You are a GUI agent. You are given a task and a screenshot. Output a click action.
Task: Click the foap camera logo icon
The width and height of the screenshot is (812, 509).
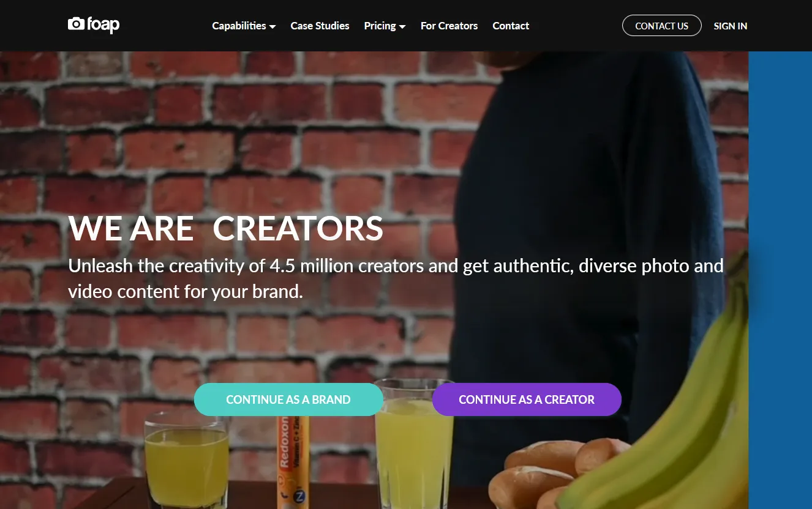click(75, 24)
